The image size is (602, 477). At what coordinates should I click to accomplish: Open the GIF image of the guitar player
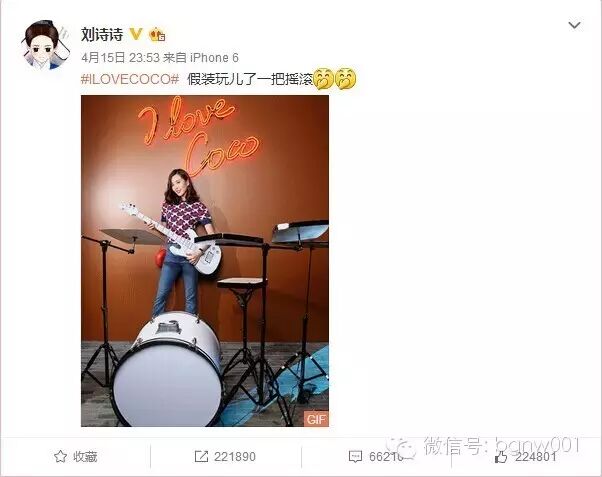point(205,261)
